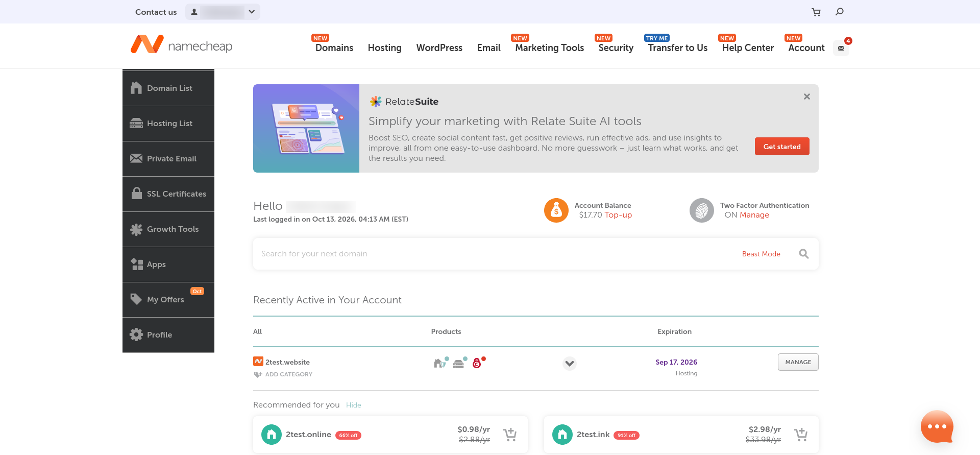Click Contact us link
Screen dimensions: 980x455
(156, 12)
